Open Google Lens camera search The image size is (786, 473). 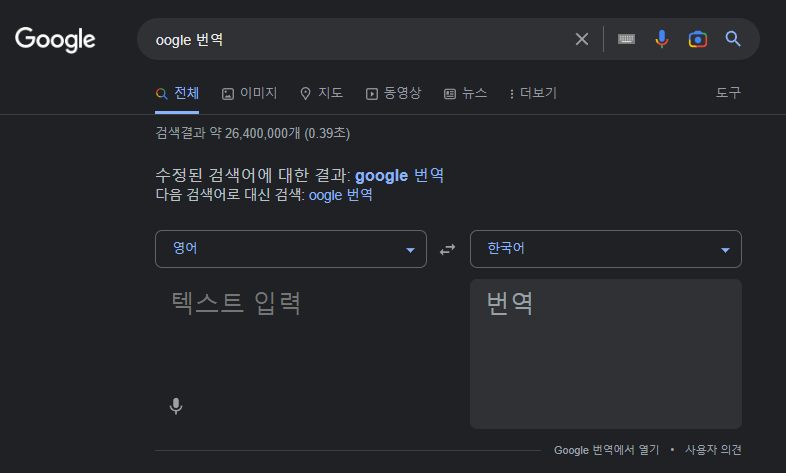tap(697, 39)
